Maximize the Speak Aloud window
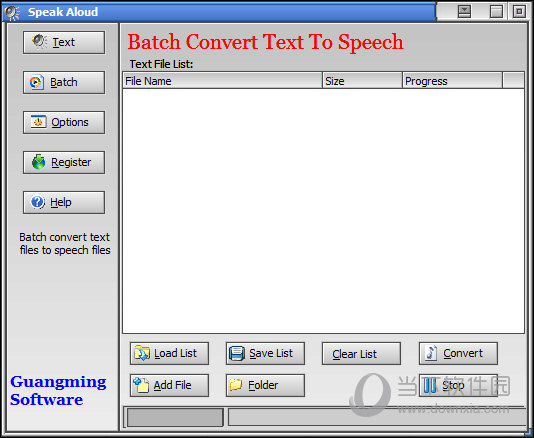 [496, 11]
